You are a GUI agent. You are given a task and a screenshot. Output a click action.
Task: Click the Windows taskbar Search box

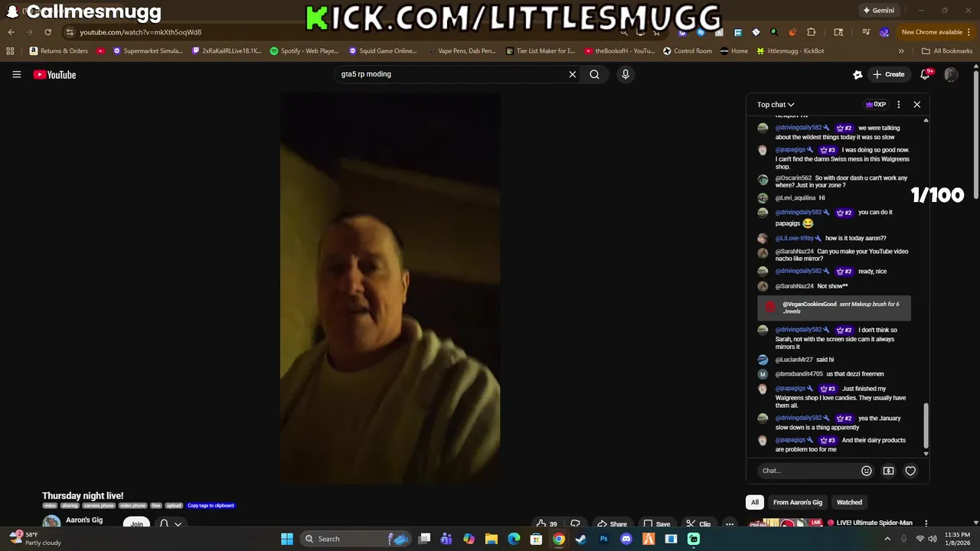(x=356, y=539)
